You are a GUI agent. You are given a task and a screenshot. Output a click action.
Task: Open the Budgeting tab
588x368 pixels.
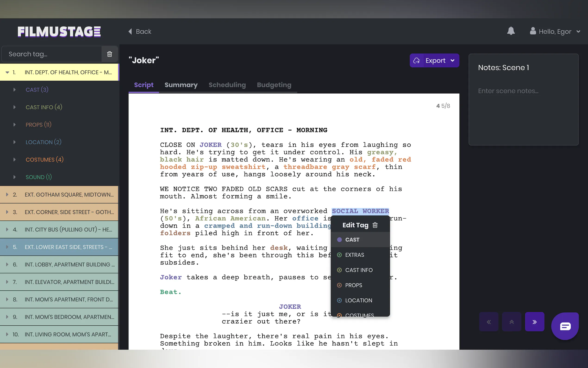click(274, 85)
